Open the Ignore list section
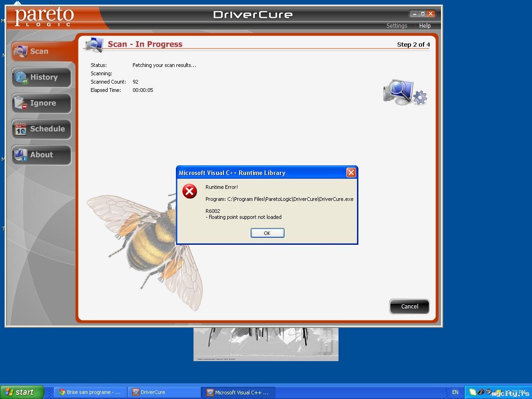Viewport: 532px width, 399px height. click(42, 103)
